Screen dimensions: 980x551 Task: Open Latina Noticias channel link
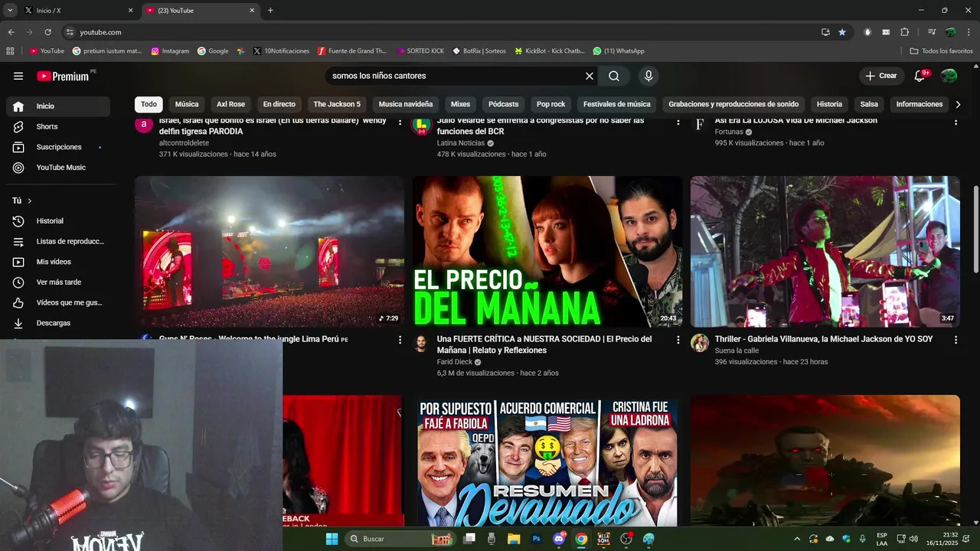coord(461,143)
